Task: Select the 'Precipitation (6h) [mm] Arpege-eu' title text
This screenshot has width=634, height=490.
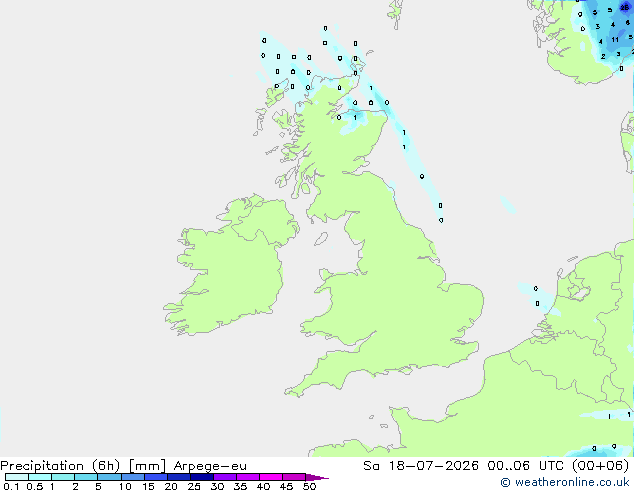Action: click(x=123, y=466)
